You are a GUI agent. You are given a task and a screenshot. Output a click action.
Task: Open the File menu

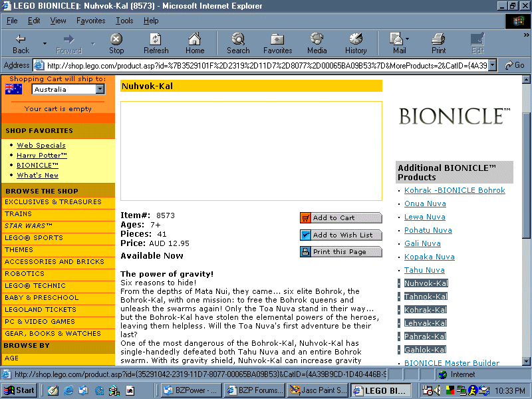(12, 21)
